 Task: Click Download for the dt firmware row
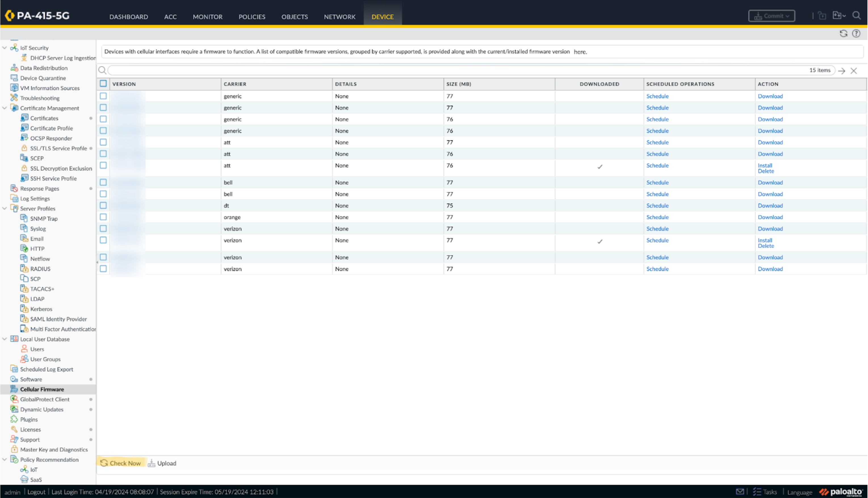tap(770, 206)
